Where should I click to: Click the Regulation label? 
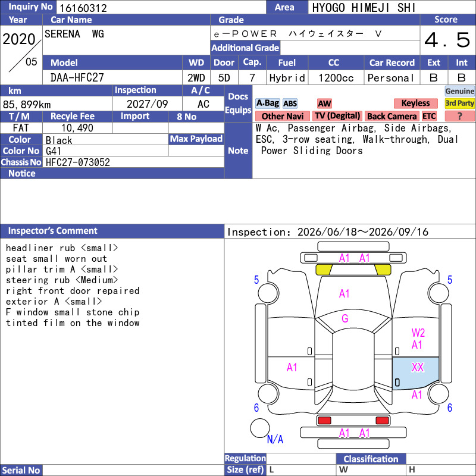tap(245, 458)
